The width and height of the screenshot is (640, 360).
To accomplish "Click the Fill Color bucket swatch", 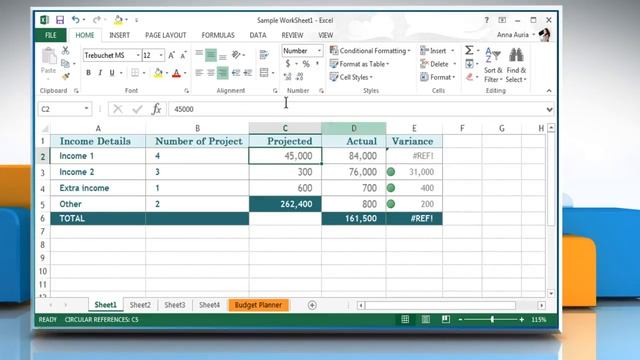I will 158,73.
